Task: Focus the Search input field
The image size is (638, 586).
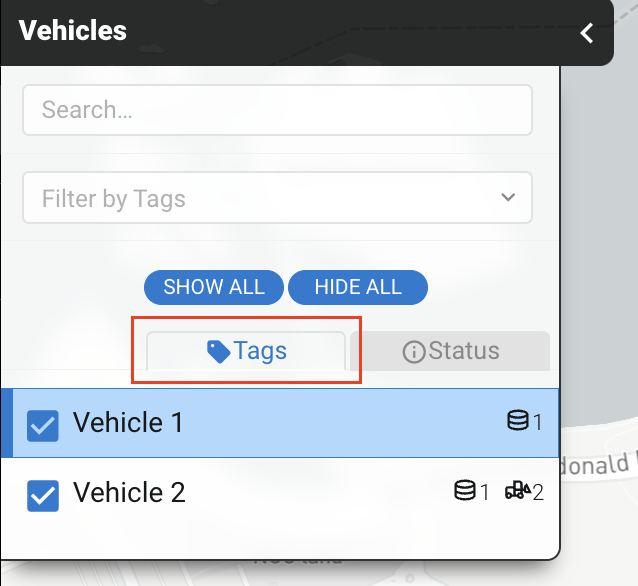Action: tap(277, 110)
